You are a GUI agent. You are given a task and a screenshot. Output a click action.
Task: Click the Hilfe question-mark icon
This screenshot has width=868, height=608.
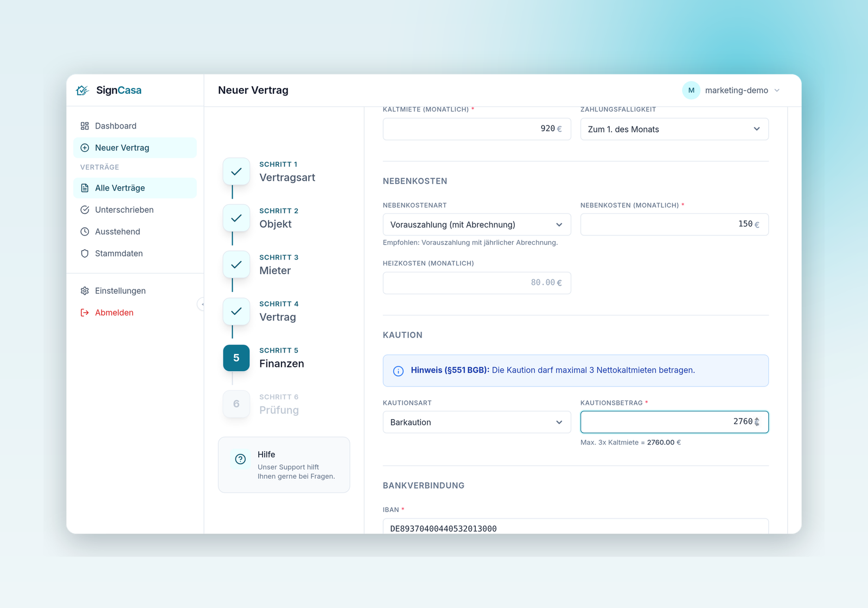(x=240, y=459)
